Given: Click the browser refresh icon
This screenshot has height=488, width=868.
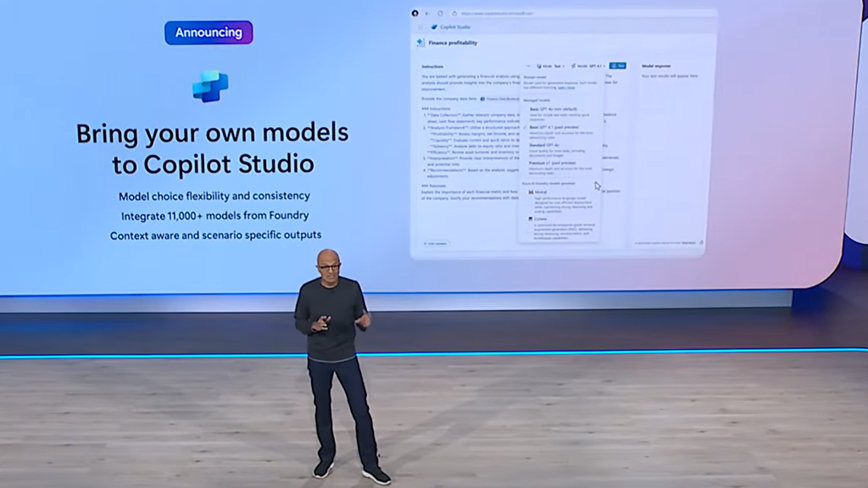Looking at the screenshot, I should click(440, 14).
